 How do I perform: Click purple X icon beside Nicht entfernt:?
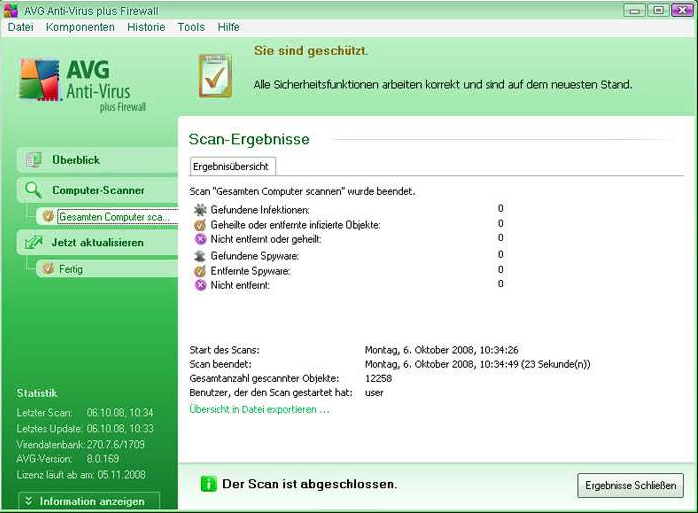point(200,285)
